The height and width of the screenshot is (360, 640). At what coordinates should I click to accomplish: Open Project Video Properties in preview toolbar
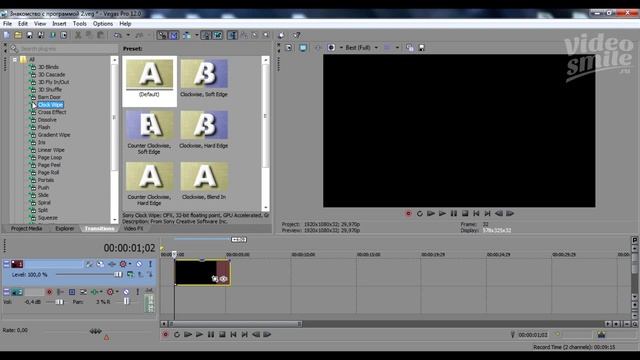tap(289, 48)
